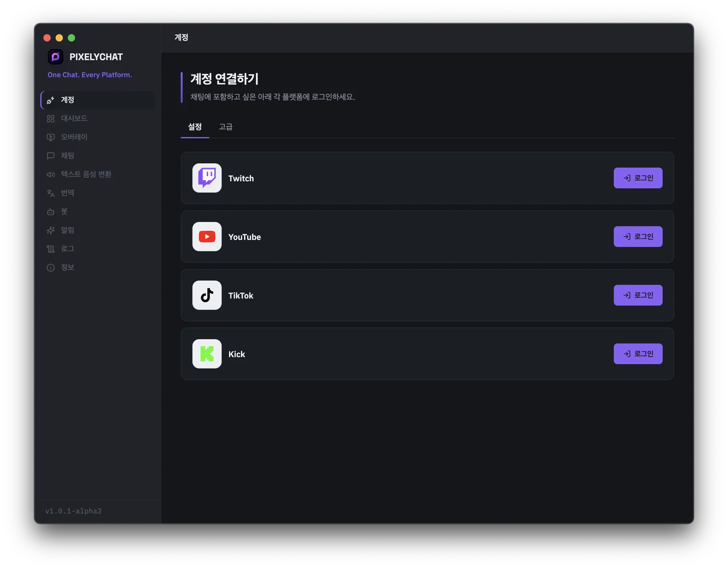The height and width of the screenshot is (569, 728).
Task: Click the scroll icon beside 로그
Action: pos(51,249)
